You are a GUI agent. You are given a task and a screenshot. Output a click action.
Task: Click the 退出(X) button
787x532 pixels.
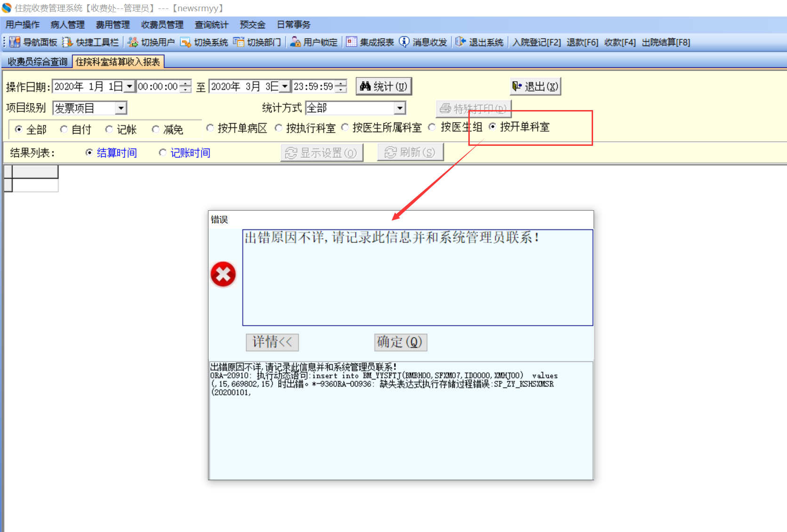click(536, 87)
